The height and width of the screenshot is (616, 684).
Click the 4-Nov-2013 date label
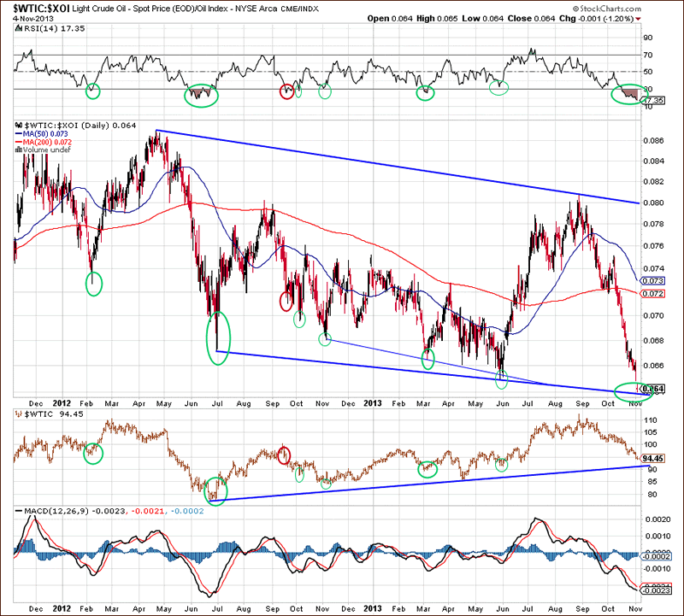(33, 19)
